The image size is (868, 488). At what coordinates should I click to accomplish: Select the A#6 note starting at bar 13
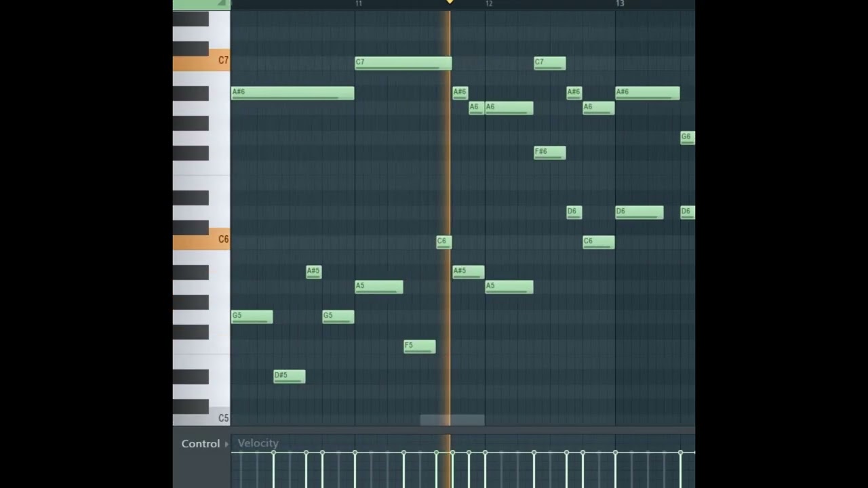648,93
